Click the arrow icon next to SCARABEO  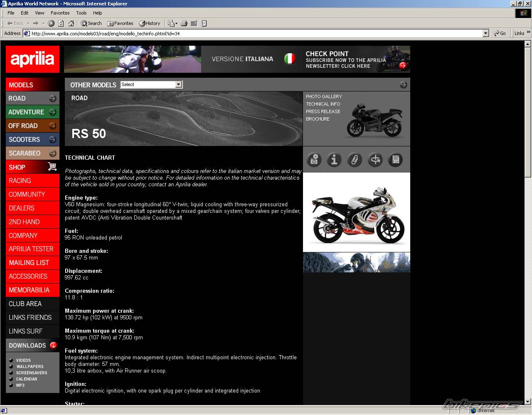[53, 153]
